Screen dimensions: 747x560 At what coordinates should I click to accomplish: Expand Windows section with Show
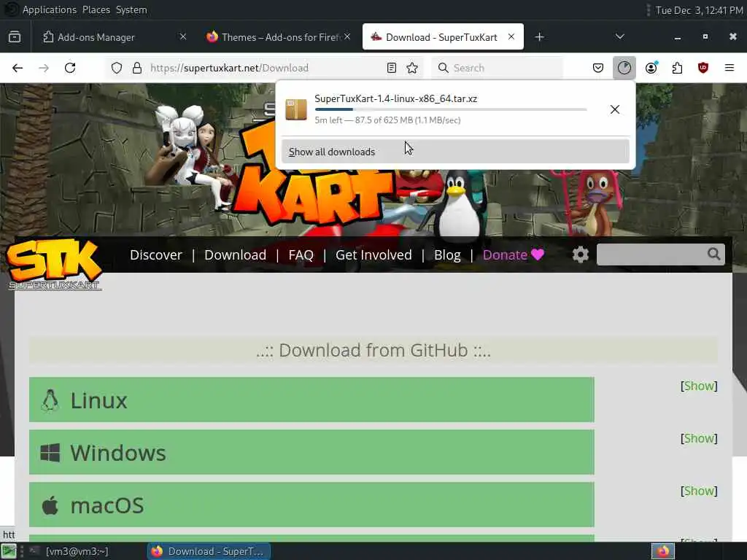[x=699, y=438]
